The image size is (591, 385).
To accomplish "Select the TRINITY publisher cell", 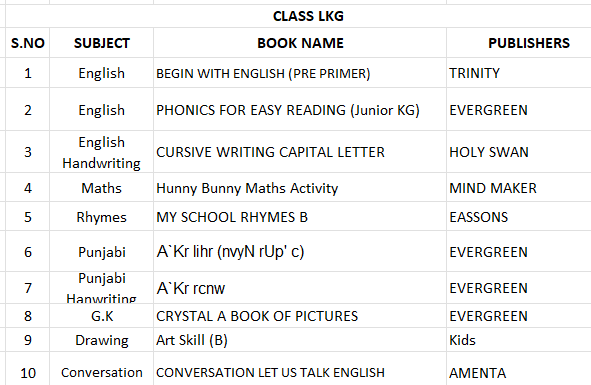I will 519,73.
